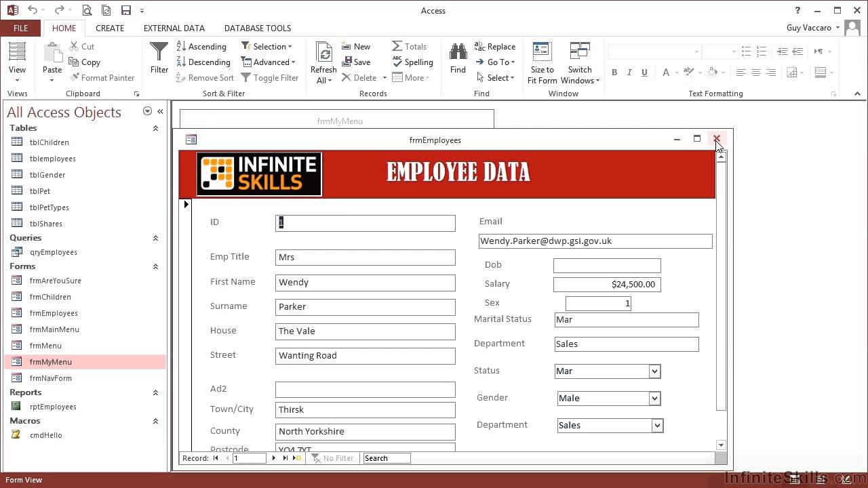Viewport: 868px width, 488px height.
Task: Click the Go To button
Action: [x=496, y=62]
